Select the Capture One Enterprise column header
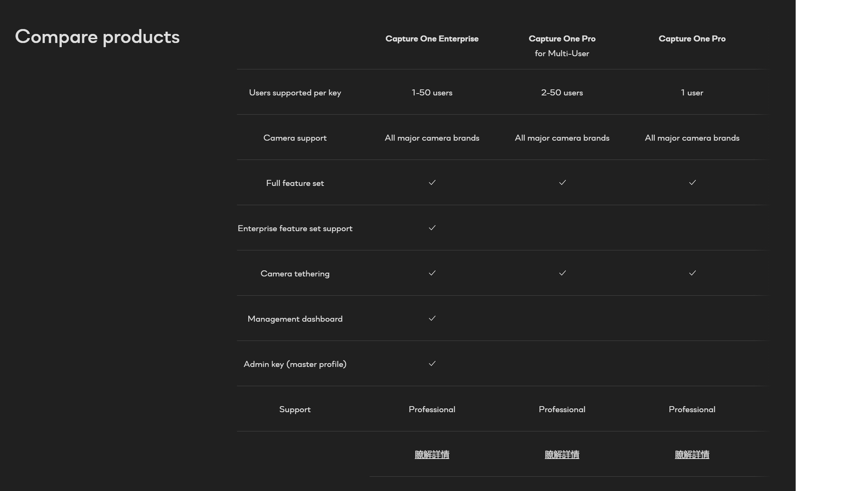 point(432,39)
